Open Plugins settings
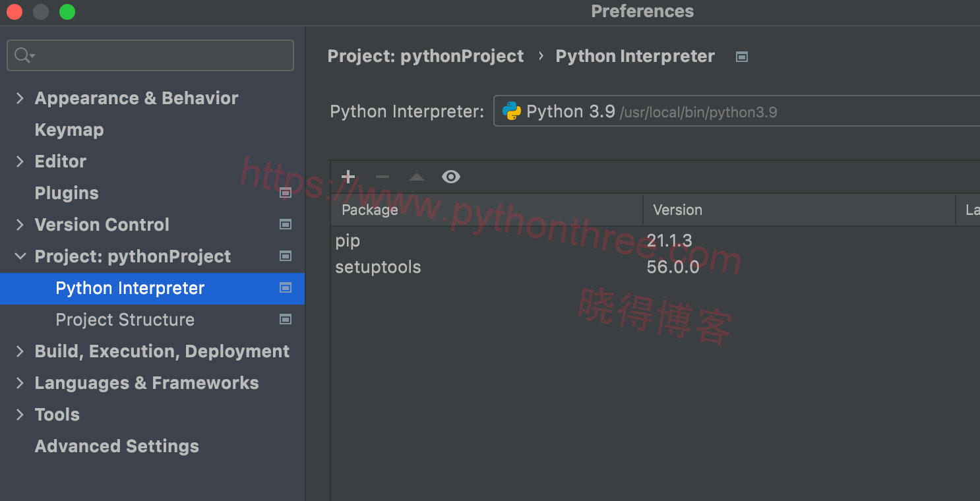980x501 pixels. [x=67, y=193]
